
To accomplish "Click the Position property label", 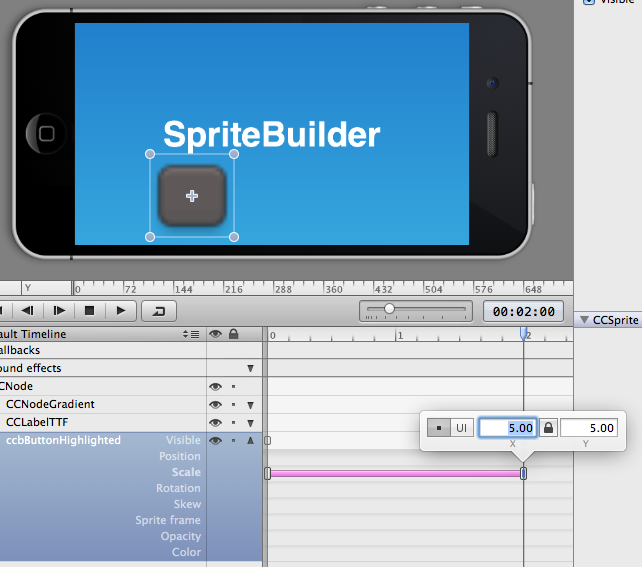I will pos(180,456).
